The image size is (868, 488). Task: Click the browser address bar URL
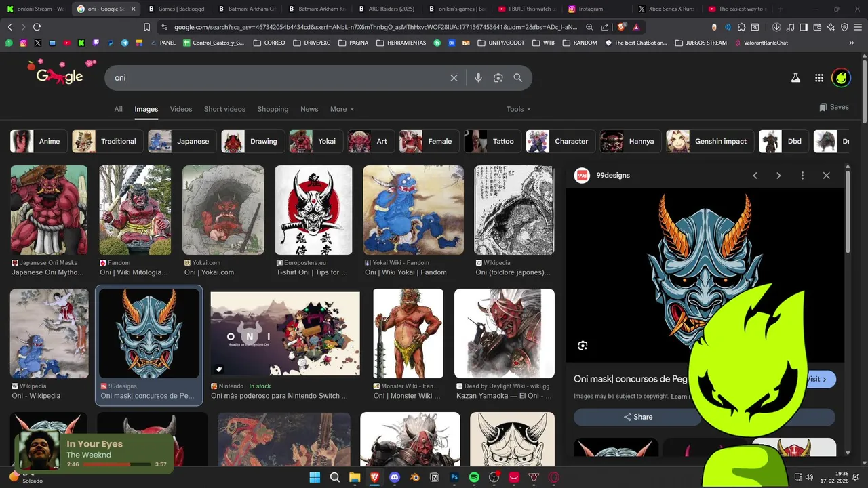coord(375,27)
